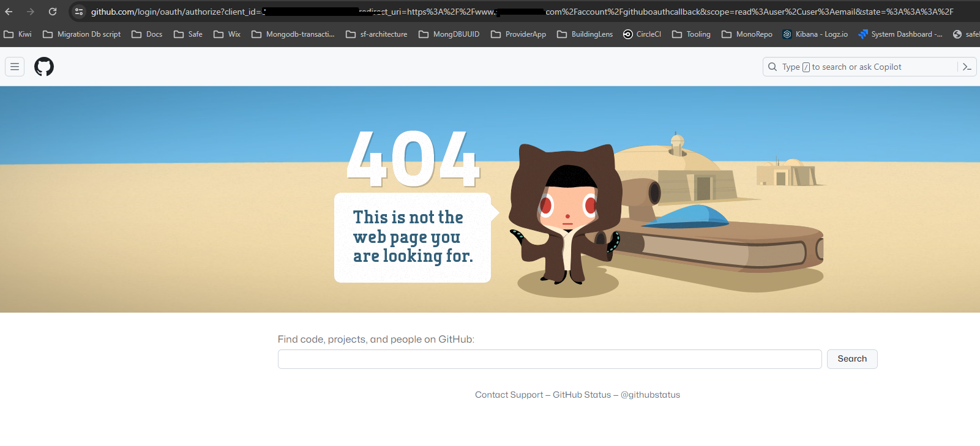Open the BuildingLens bookmark folder
This screenshot has width=980, height=446.
point(585,34)
